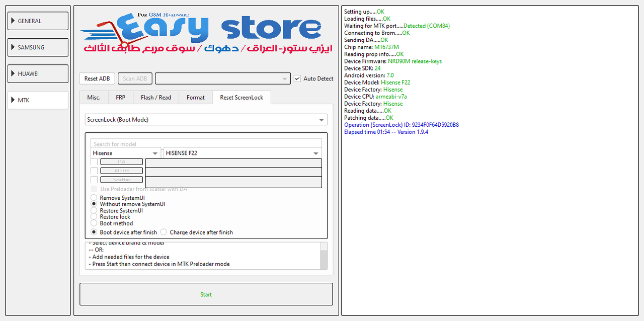Click the Scatter file browse button
644x321 pixels.
(122, 180)
